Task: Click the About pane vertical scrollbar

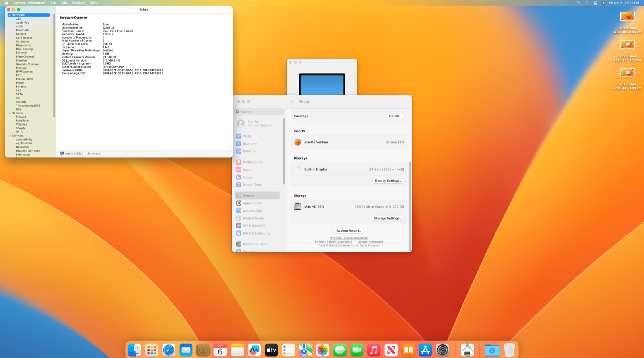Action: point(410,206)
